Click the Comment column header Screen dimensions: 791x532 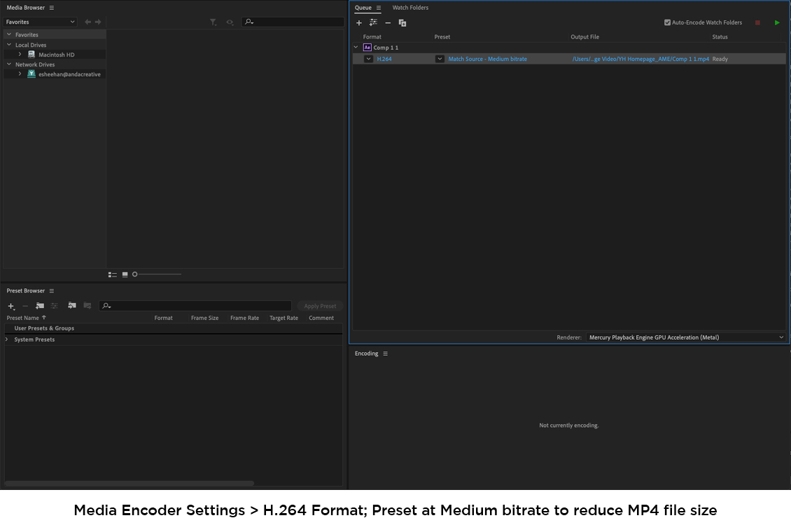click(321, 318)
